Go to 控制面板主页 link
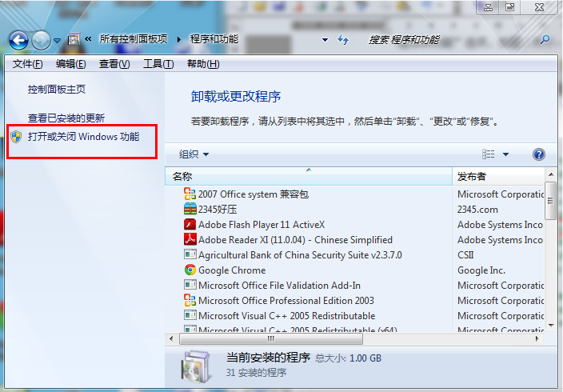 (57, 90)
